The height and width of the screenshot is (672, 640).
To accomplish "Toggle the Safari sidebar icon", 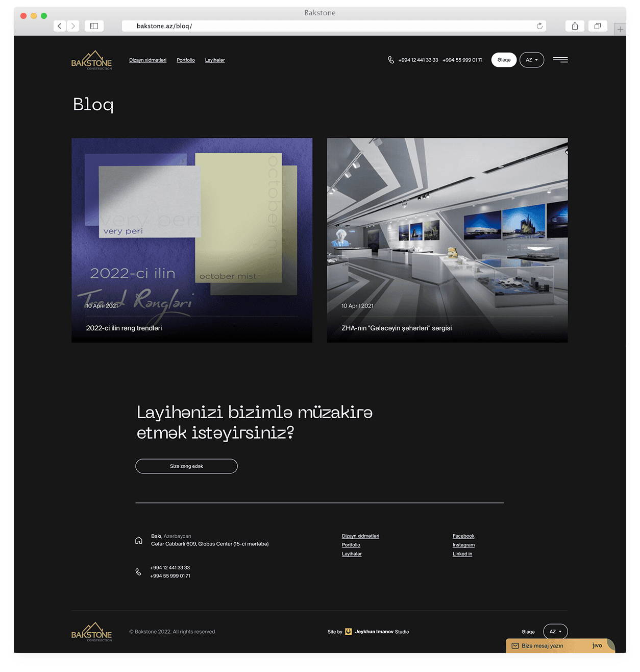I will point(94,26).
